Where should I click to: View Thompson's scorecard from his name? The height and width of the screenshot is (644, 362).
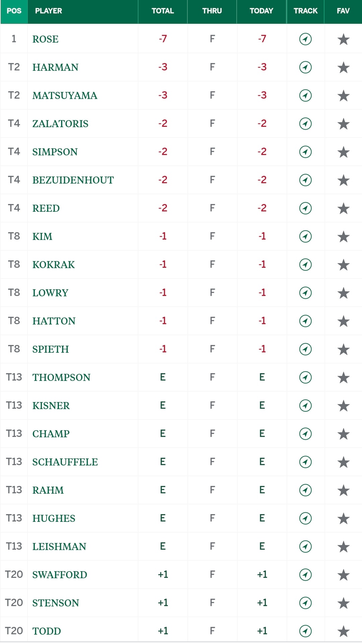(x=61, y=378)
